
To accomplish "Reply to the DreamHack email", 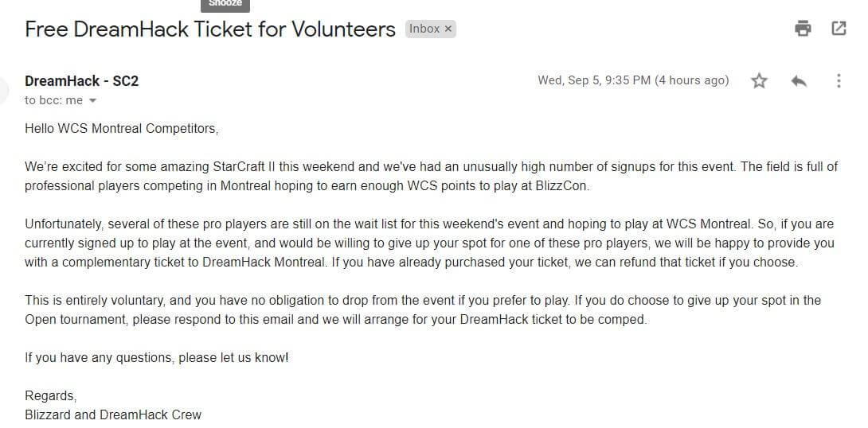I will 800,80.
